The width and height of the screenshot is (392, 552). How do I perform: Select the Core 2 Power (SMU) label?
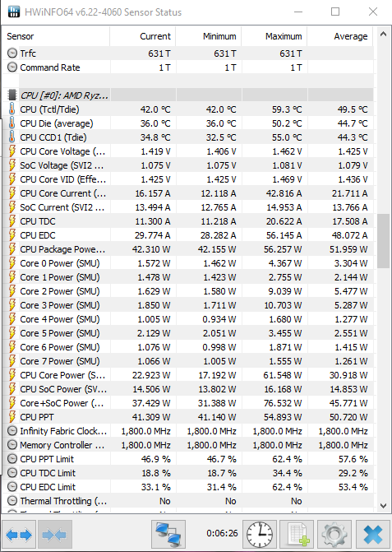(60, 291)
